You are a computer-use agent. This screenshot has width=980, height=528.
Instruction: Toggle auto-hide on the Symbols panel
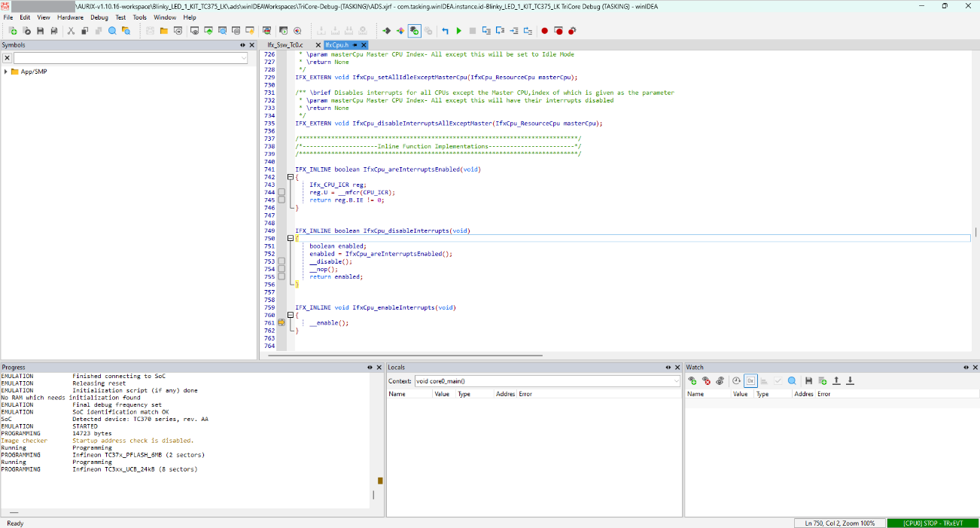(242, 44)
